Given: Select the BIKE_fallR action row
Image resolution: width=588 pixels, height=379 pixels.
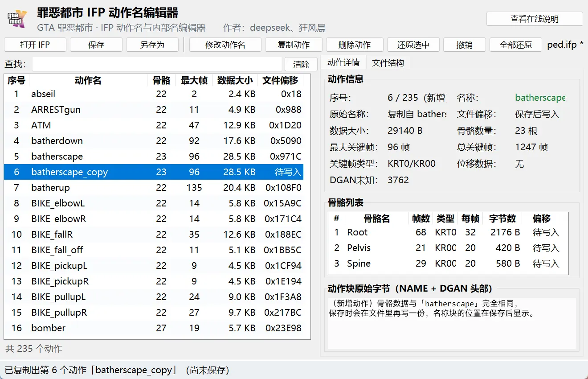Looking at the screenshot, I should [154, 235].
